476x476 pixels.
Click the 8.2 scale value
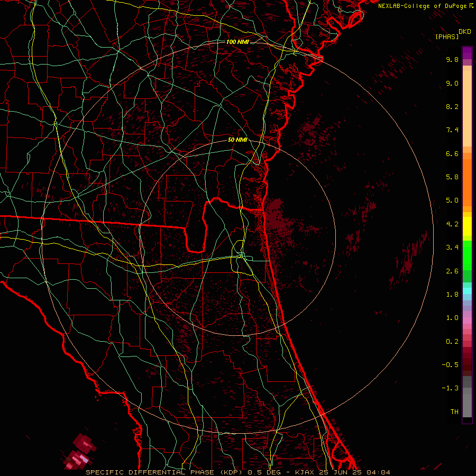coord(452,106)
